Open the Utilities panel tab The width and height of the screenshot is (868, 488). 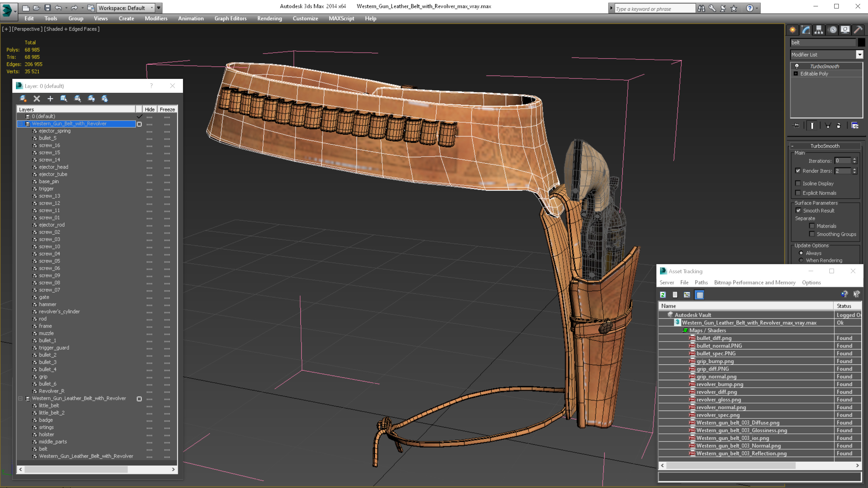(858, 30)
